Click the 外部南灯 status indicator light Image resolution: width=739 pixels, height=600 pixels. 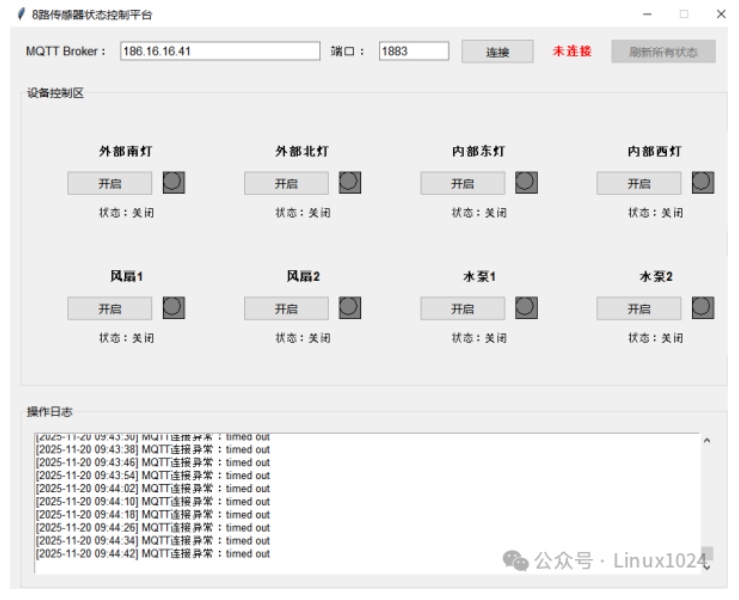coord(173,182)
